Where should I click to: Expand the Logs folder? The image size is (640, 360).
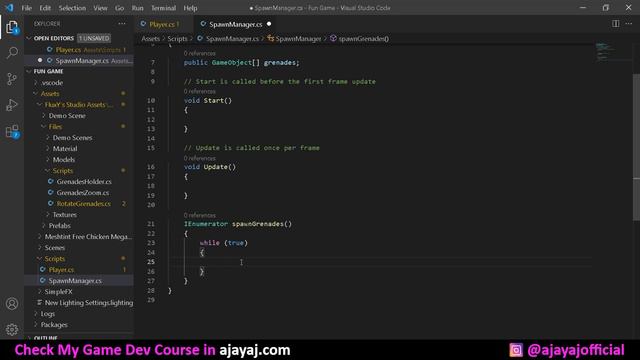48,313
